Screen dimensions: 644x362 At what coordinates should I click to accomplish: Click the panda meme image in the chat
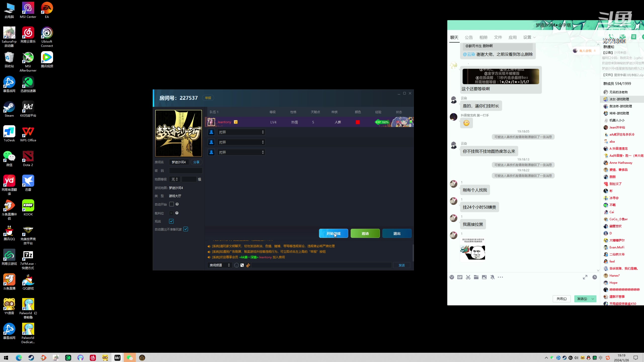[x=473, y=249]
